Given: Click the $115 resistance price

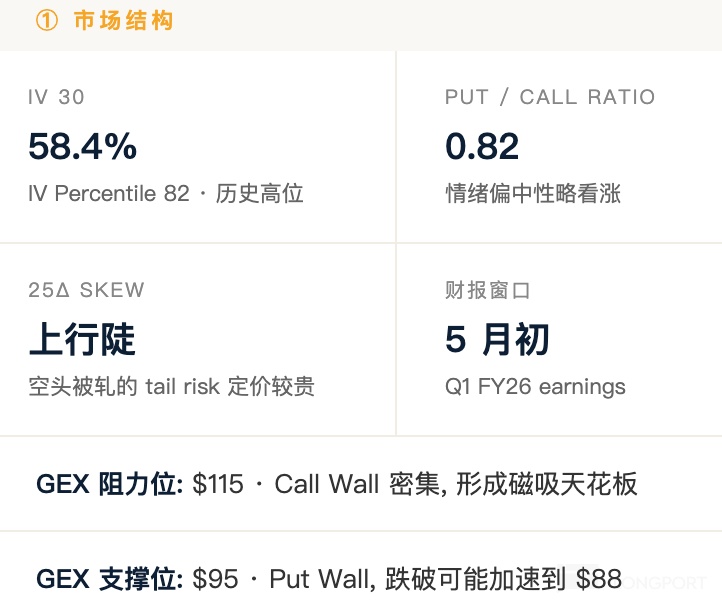Looking at the screenshot, I should tap(218, 484).
